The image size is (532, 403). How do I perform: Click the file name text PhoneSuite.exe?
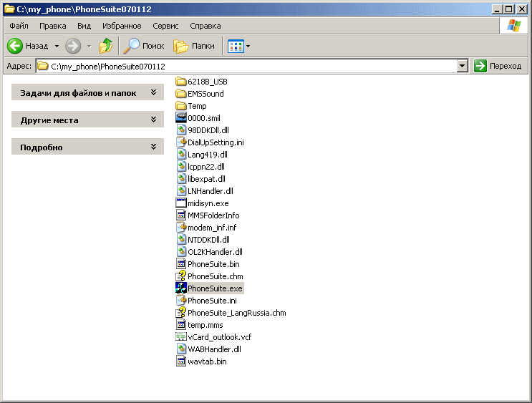(215, 288)
